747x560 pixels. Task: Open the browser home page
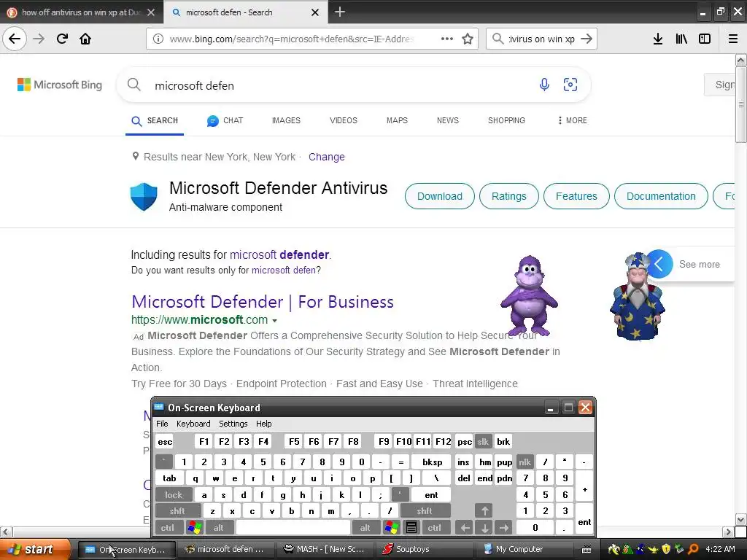[85, 39]
